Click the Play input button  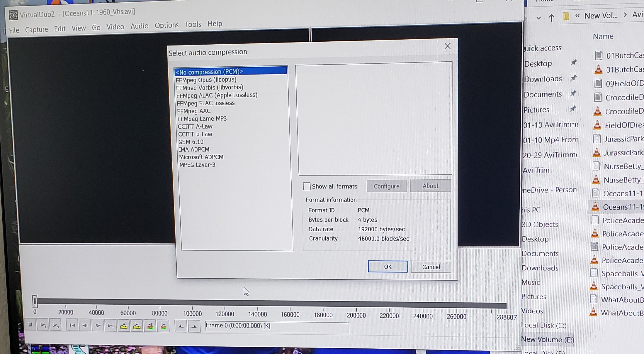(43, 325)
